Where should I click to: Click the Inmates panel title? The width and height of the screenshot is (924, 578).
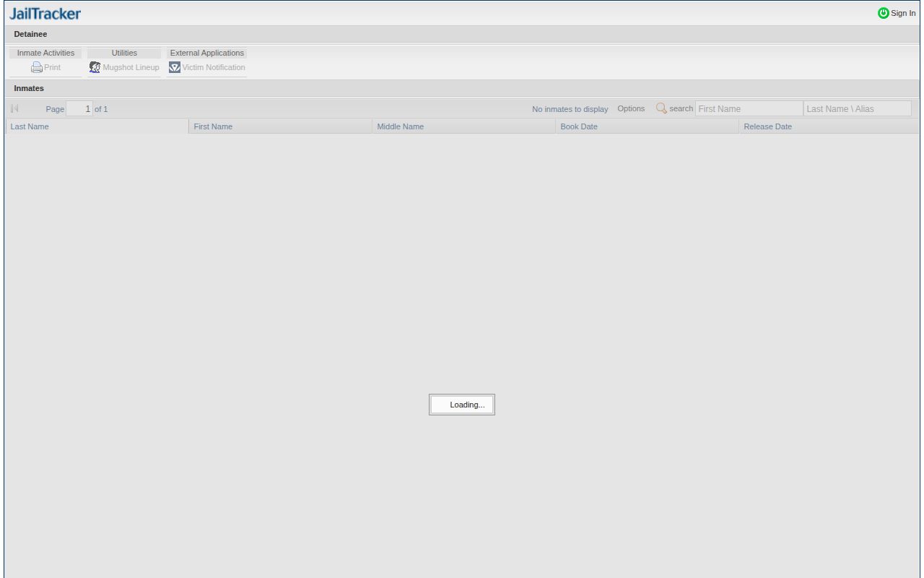click(x=29, y=88)
